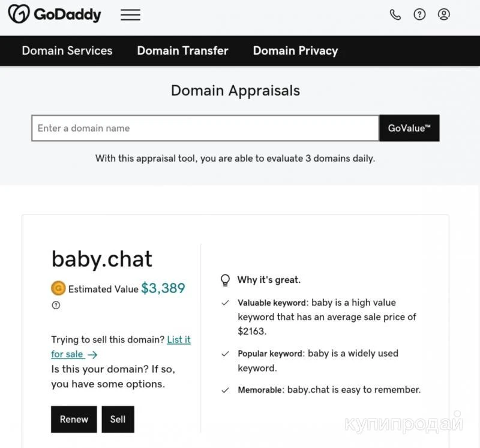Open the user account profile icon
The image size is (480, 448).
pos(443,14)
